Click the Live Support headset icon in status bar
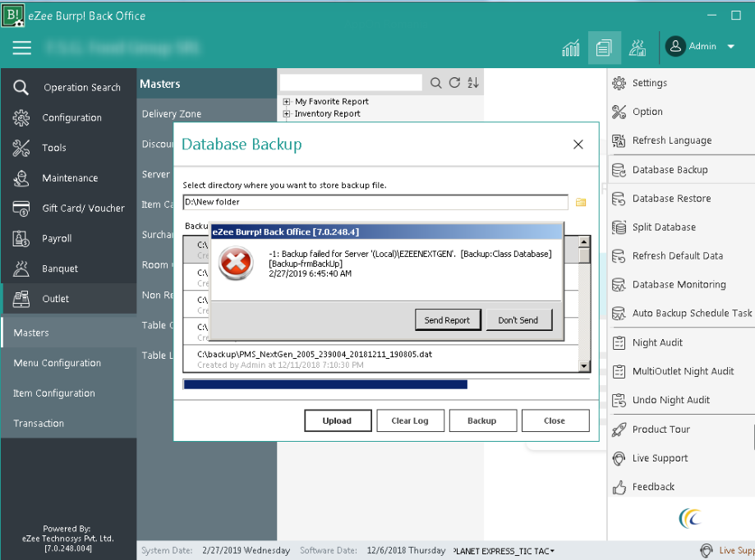 pos(707,550)
